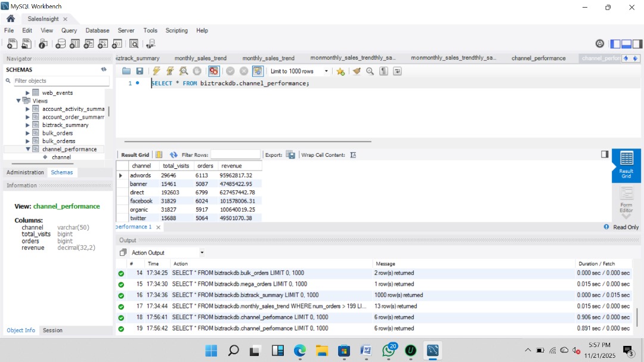Open the Workbench home screen
Screen dimensions: 644x362
[11, 18]
